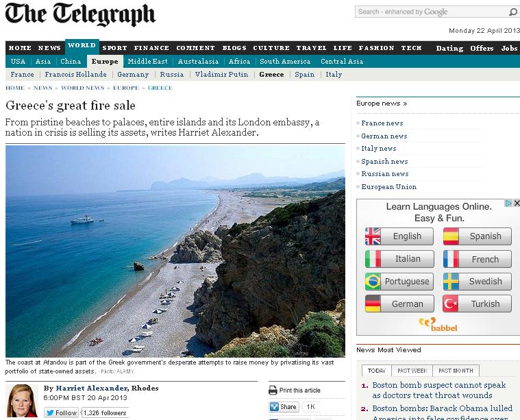Open the France news link

tap(382, 123)
